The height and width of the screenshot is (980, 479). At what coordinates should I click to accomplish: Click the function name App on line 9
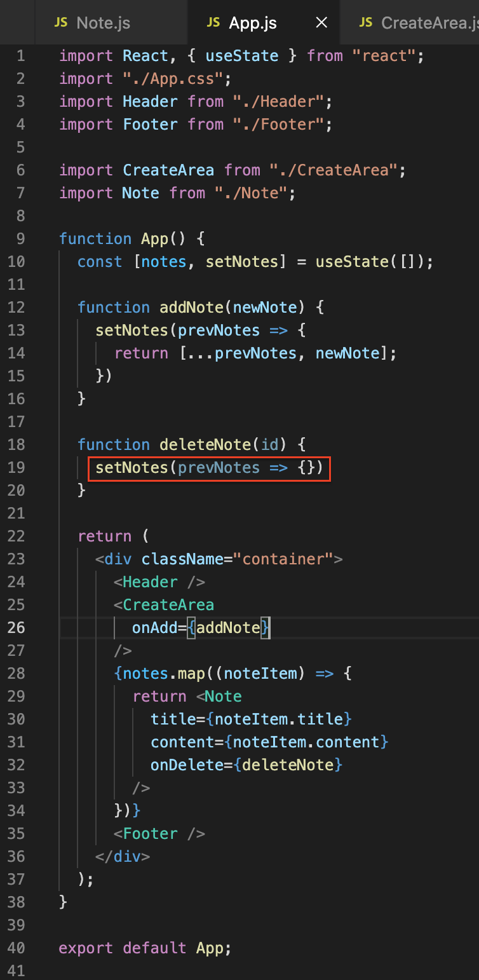click(154, 238)
